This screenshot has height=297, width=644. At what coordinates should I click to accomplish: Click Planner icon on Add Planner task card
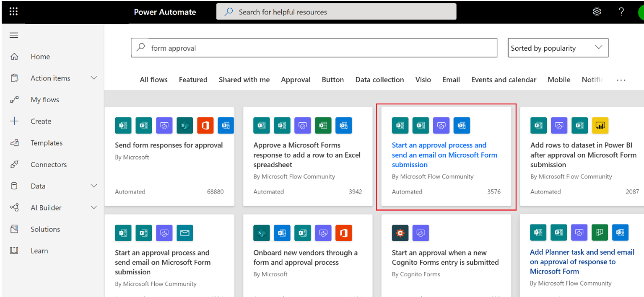(600, 232)
